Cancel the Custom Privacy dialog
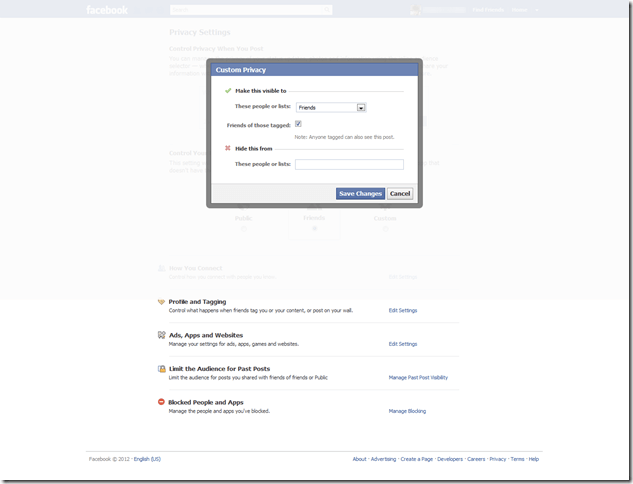 tap(400, 194)
